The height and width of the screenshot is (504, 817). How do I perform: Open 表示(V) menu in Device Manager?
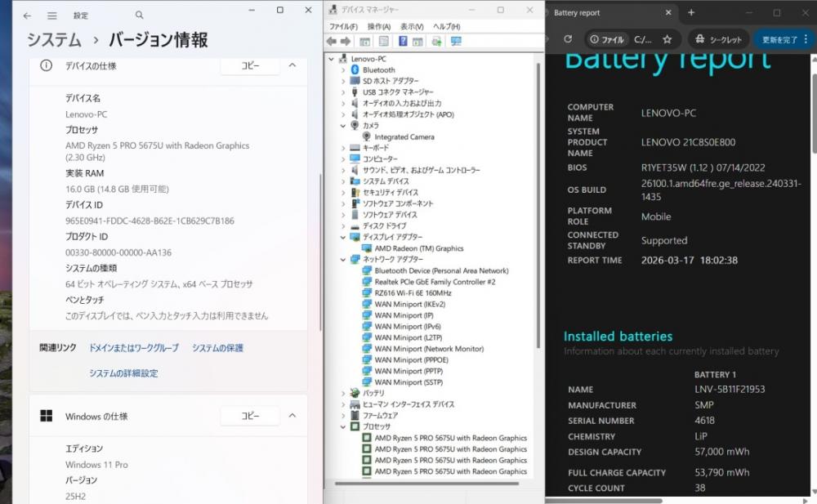(x=412, y=27)
